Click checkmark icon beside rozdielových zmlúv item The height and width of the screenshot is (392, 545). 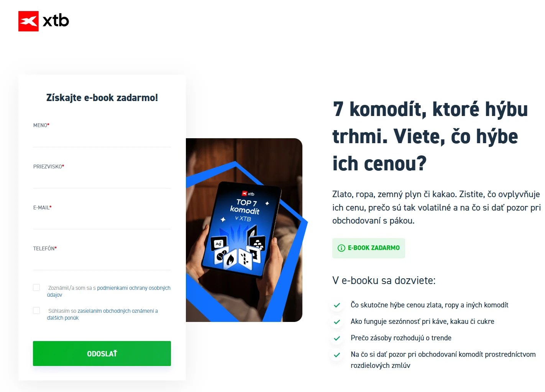(337, 355)
